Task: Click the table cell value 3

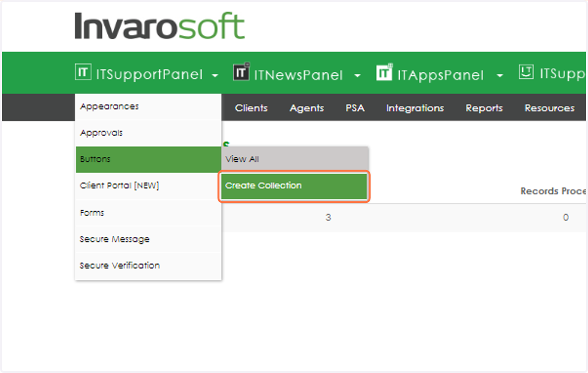Action: pyautogui.click(x=328, y=218)
